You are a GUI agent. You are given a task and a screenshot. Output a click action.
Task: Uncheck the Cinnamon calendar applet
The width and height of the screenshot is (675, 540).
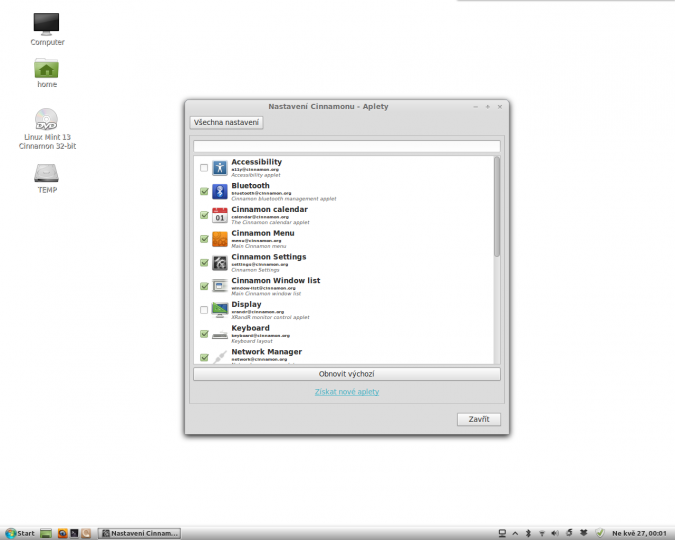point(204,215)
